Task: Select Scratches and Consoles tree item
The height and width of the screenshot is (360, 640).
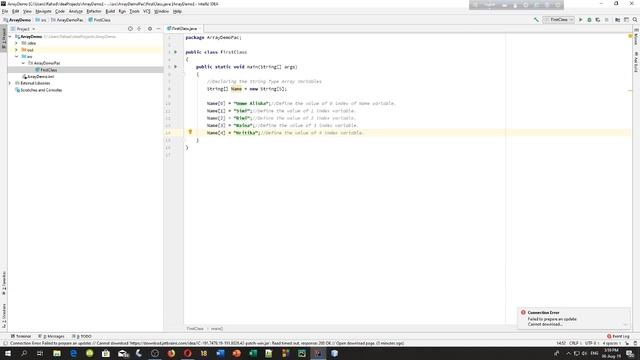Action: [x=38, y=90]
